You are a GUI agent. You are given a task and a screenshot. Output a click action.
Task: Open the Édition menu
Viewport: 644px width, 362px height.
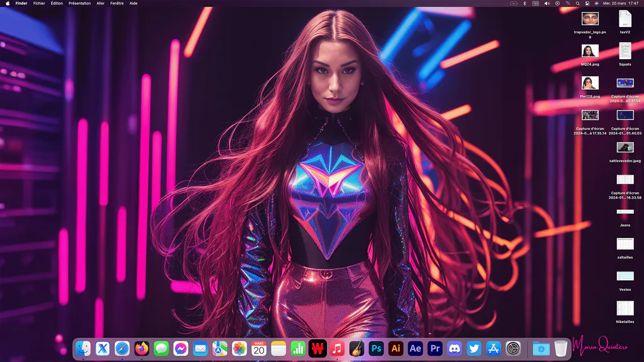coord(57,3)
